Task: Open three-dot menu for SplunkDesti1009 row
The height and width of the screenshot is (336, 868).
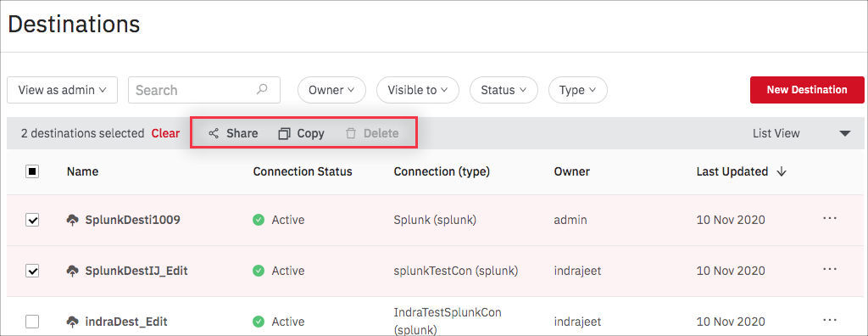Action: coord(829,218)
